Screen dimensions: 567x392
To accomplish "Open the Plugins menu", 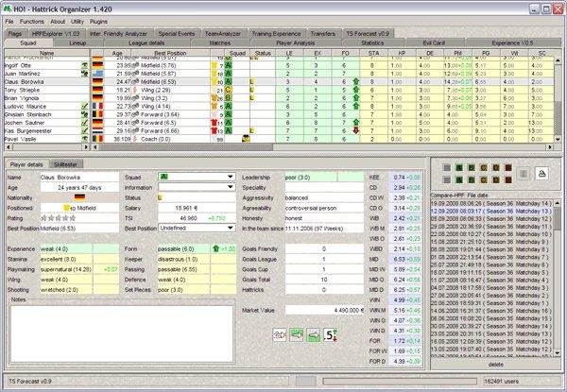I will point(98,22).
